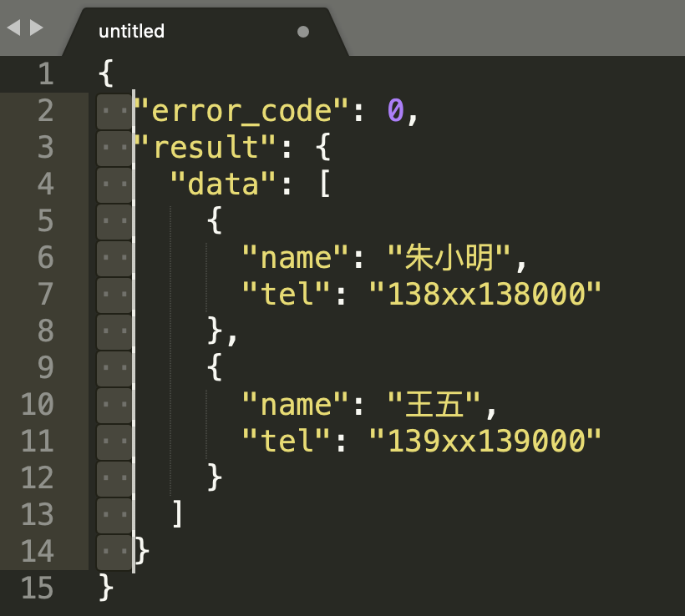Viewport: 685px width, 616px height.
Task: Click line number 5 in the gutter
Action: (x=44, y=221)
